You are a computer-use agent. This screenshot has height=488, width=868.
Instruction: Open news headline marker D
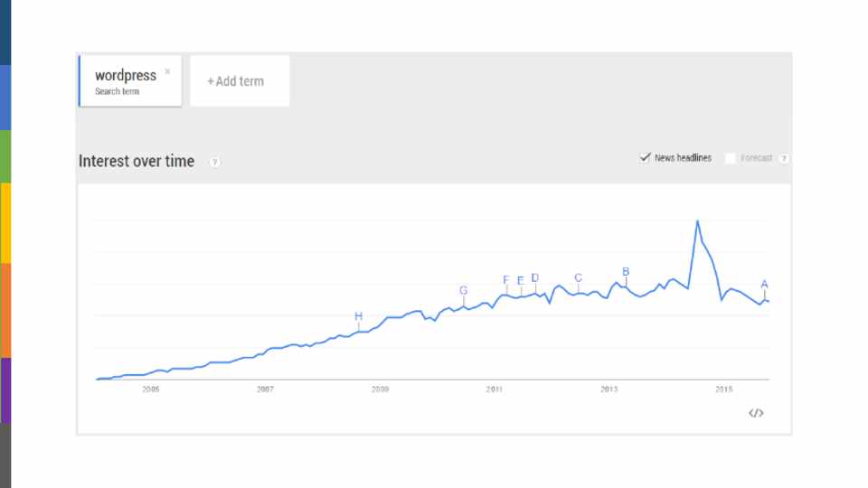535,278
